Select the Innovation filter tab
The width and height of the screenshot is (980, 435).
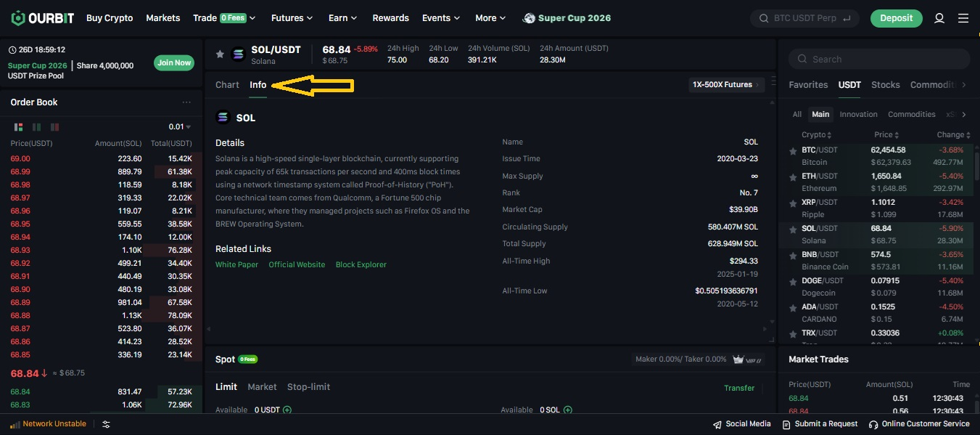click(x=858, y=115)
